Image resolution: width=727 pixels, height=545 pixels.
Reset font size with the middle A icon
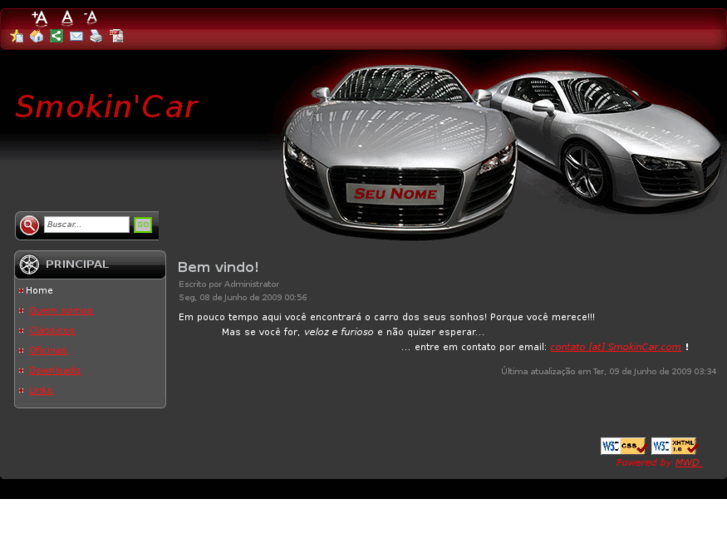coord(67,18)
